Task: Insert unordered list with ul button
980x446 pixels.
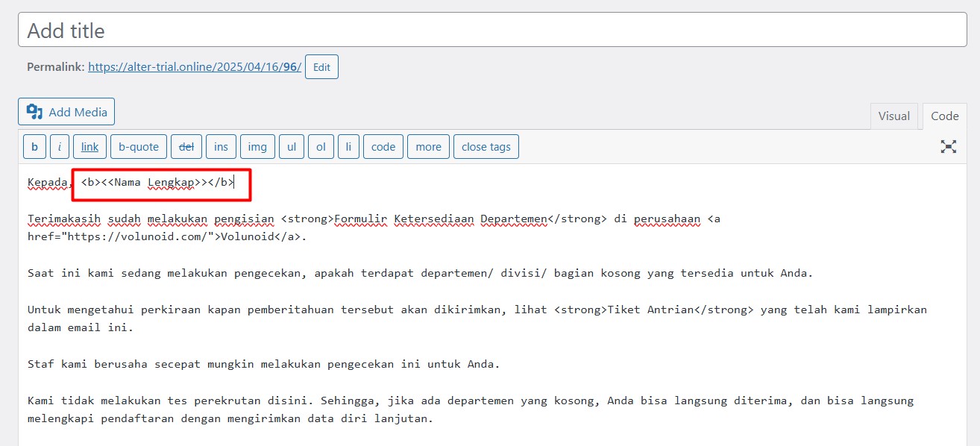Action: click(292, 146)
